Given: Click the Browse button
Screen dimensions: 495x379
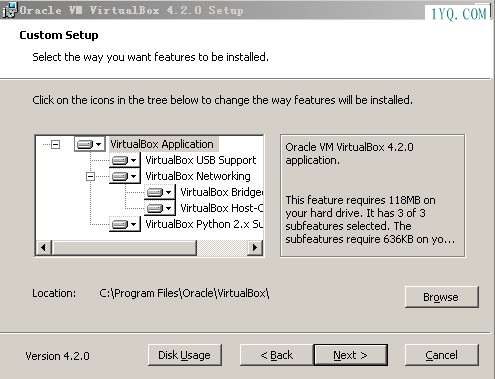Looking at the screenshot, I should (x=441, y=297).
